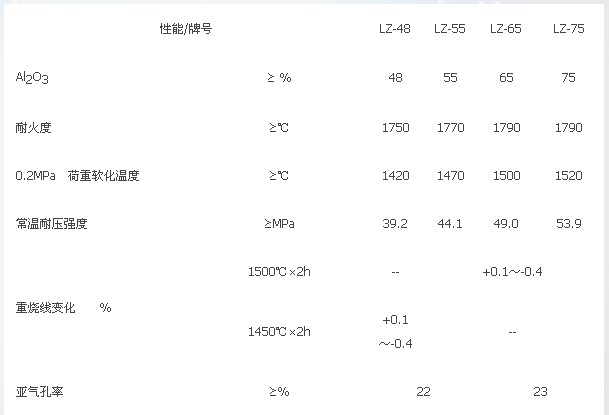Click the 性能/牌号 header cell
The width and height of the screenshot is (609, 415).
pos(186,29)
